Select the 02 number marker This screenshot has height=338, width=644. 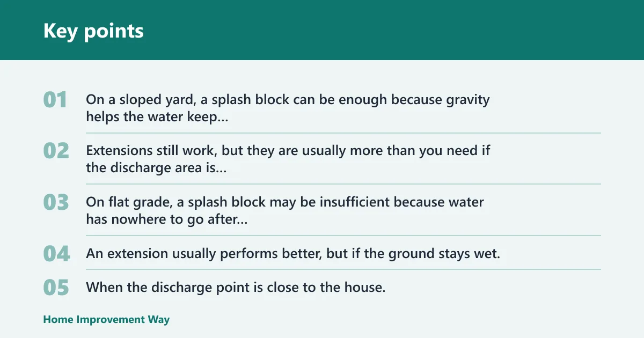[x=56, y=151]
